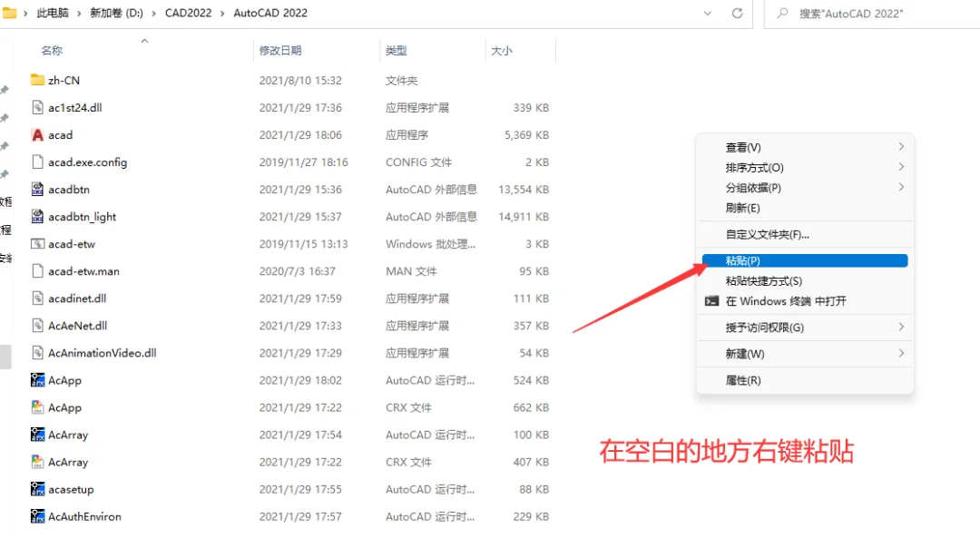Click the folder icon at breadcrumb start

[13, 13]
